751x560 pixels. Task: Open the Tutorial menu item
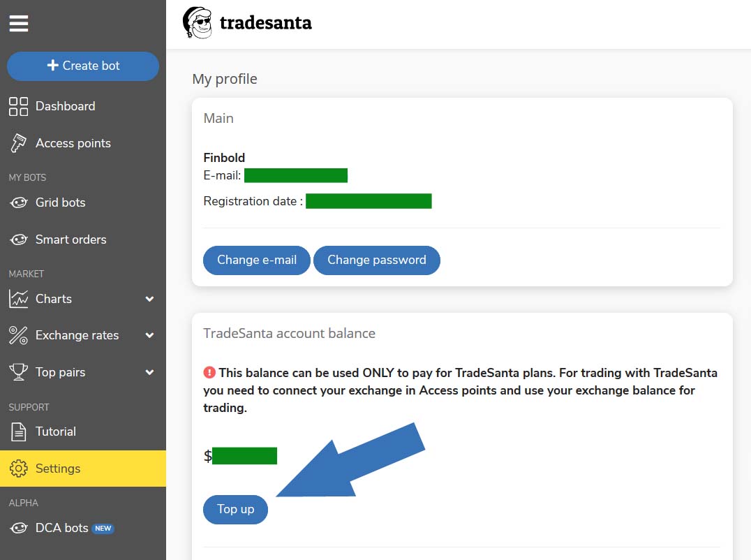(x=55, y=432)
